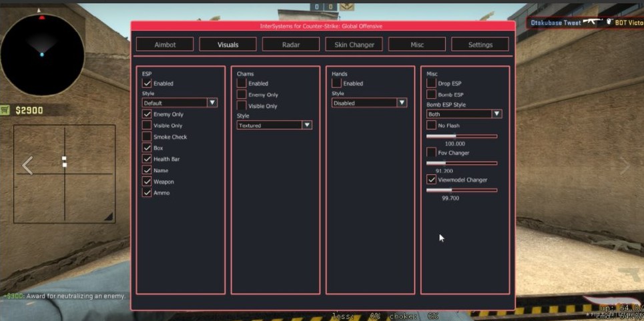Check Chams Visible Only
Image resolution: width=644 pixels, height=321 pixels.
click(x=242, y=105)
